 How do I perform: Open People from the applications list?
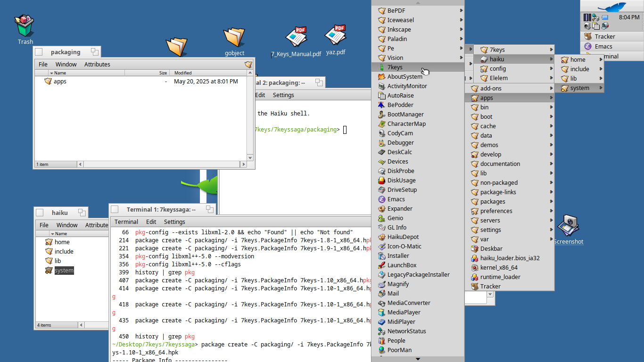tap(418, 341)
